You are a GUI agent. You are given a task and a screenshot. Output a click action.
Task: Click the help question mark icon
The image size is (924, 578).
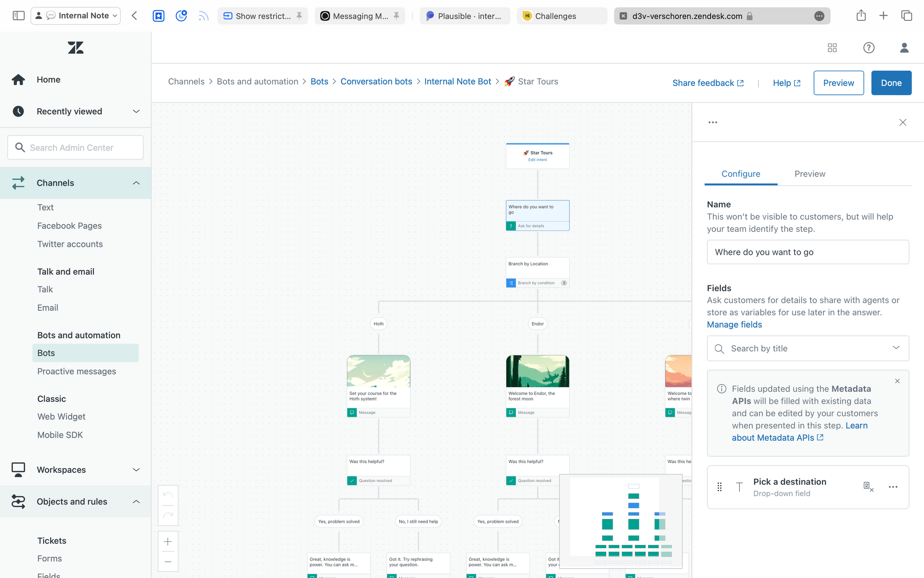tap(869, 48)
